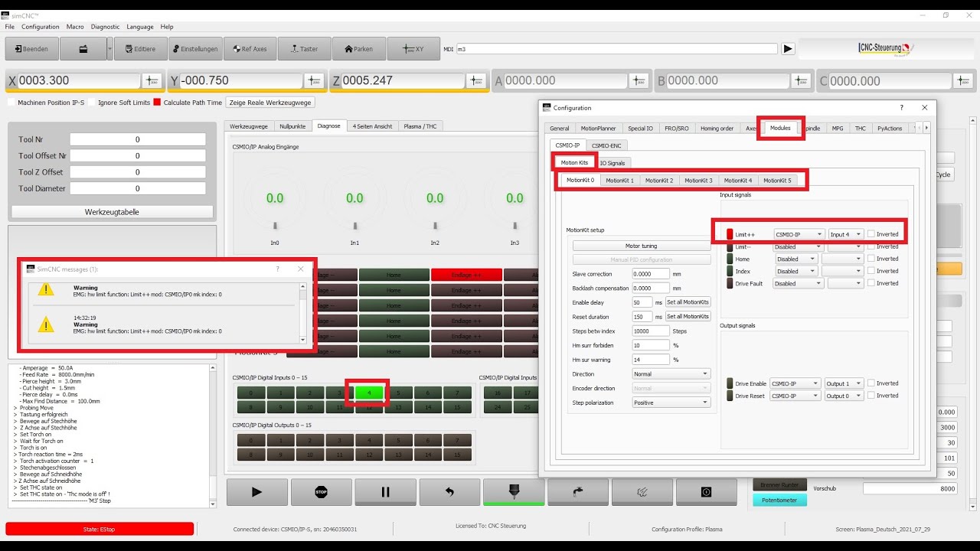Execute the MDI command with the arrow button
Viewport: 980px width, 551px height.
click(788, 49)
